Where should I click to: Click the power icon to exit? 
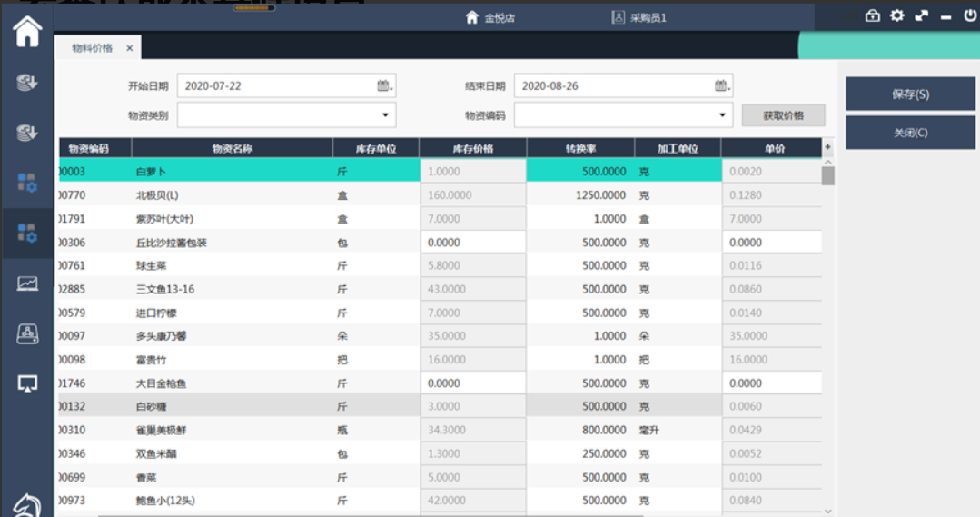970,15
